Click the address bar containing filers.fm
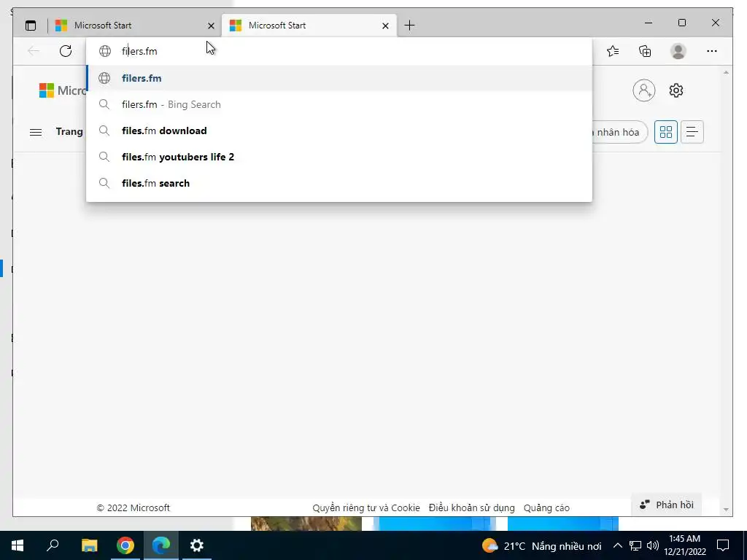Screen dimensions: 747x560 tap(338, 51)
